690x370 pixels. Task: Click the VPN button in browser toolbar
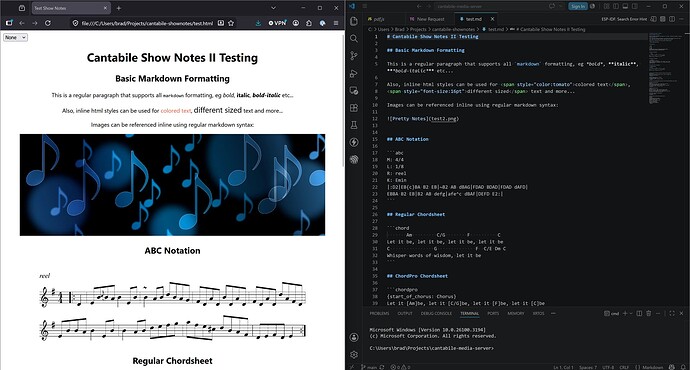(277, 23)
